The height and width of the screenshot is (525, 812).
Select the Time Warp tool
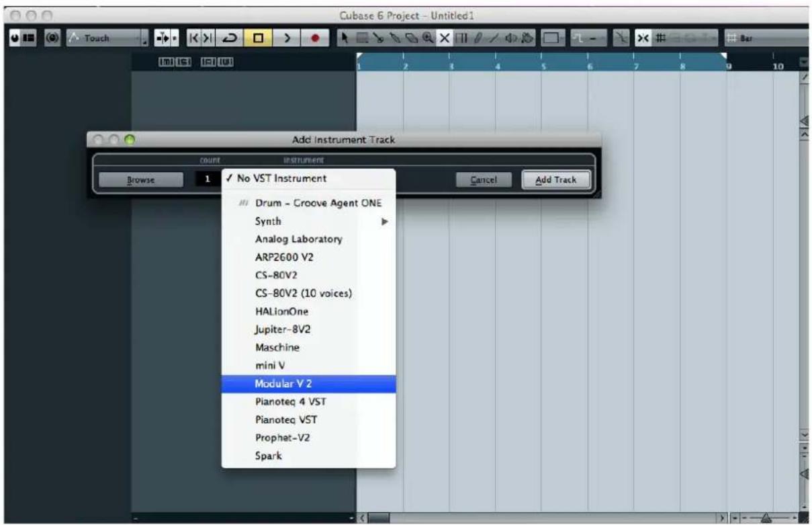click(x=461, y=38)
